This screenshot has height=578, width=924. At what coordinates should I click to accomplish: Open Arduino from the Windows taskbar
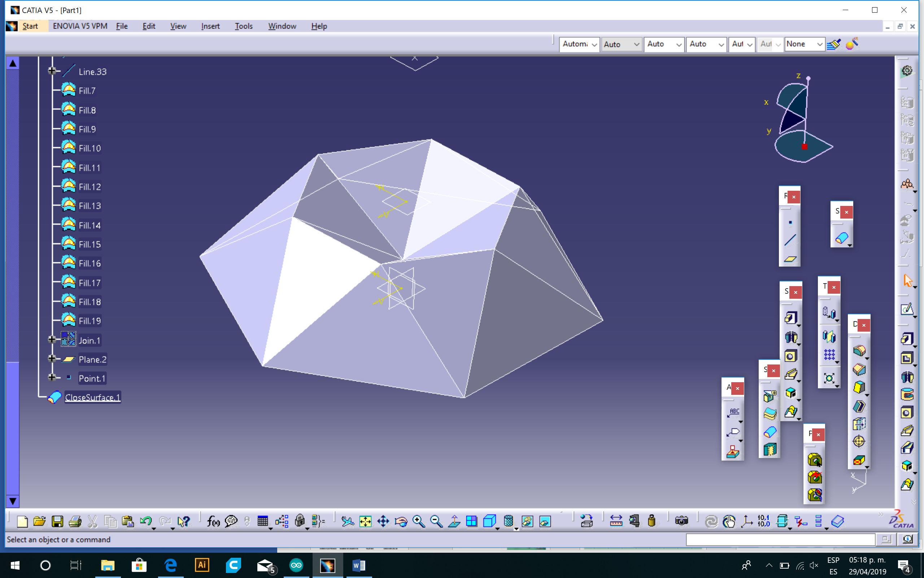click(x=296, y=565)
